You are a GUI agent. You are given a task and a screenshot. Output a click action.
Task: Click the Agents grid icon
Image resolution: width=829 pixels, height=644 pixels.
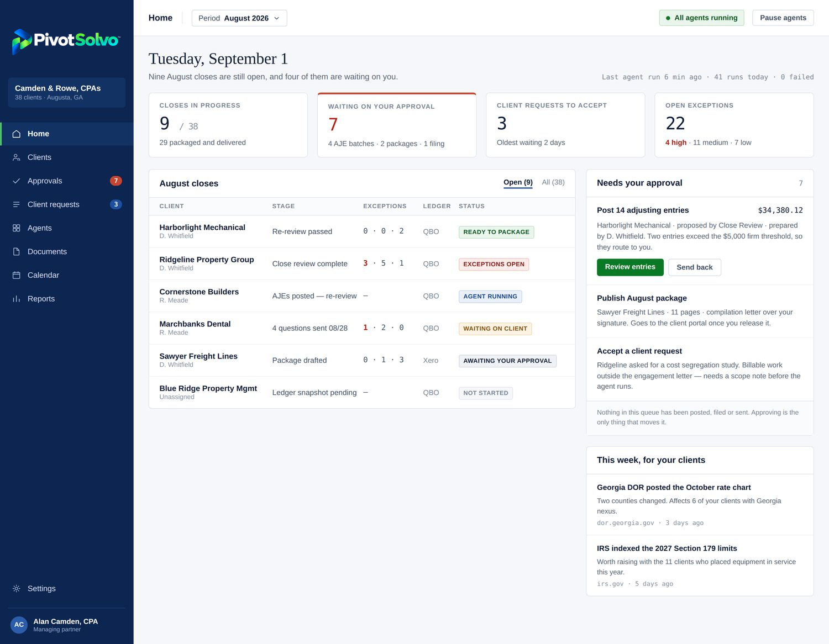coord(17,228)
